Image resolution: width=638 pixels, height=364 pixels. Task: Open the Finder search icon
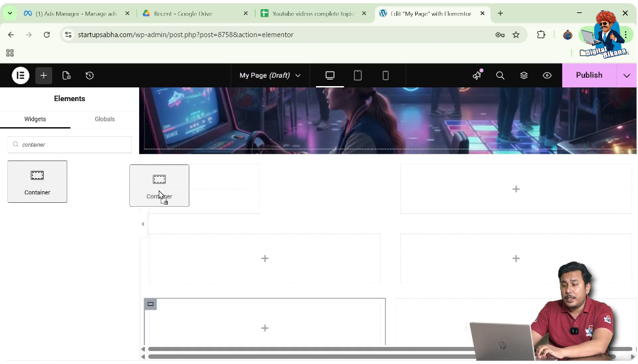pyautogui.click(x=500, y=76)
